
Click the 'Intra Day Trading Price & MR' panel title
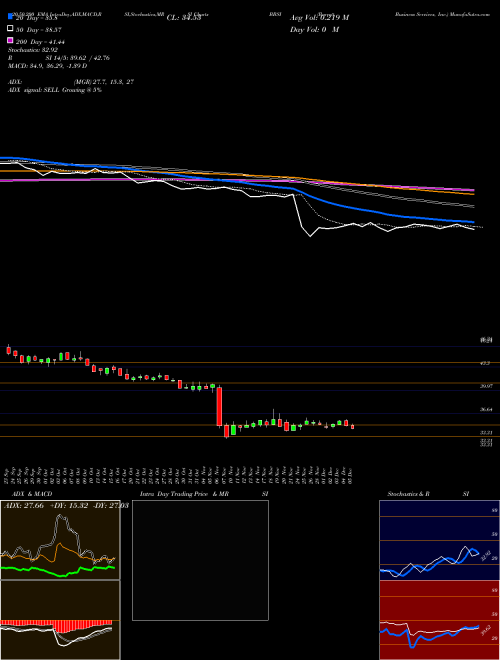[185, 494]
